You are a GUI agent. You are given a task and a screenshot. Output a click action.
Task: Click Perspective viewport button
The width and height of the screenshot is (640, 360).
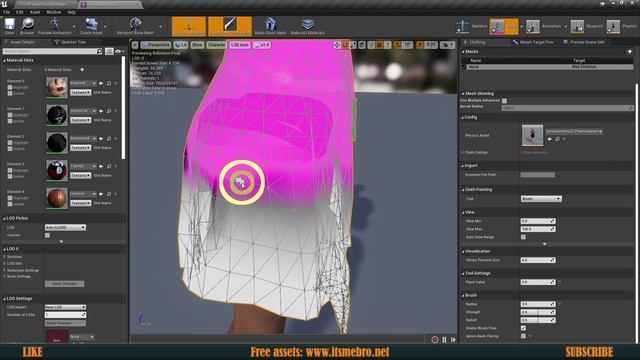tap(156, 45)
